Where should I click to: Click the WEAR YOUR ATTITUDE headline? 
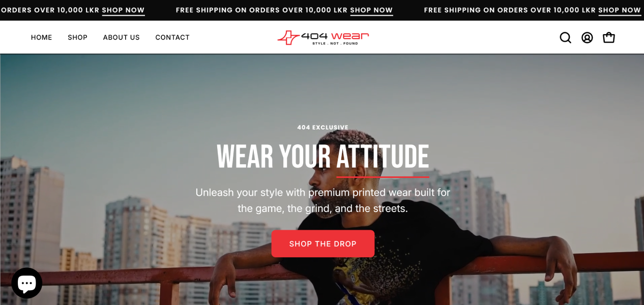(323, 156)
